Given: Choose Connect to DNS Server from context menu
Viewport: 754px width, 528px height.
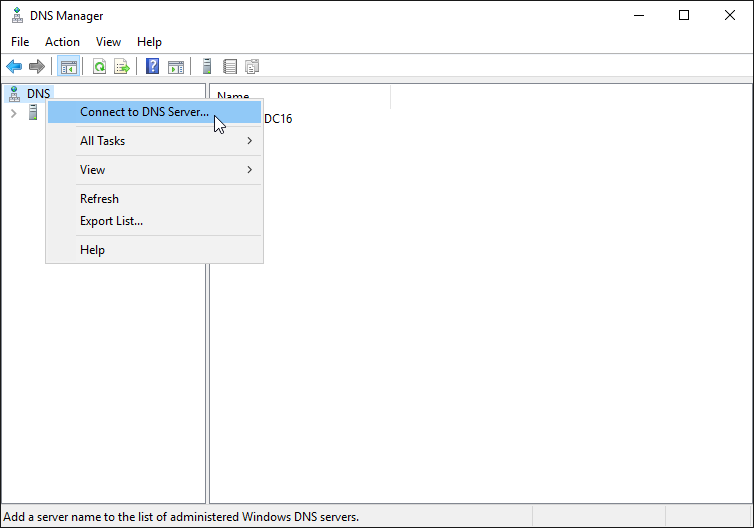Looking at the screenshot, I should point(154,112).
